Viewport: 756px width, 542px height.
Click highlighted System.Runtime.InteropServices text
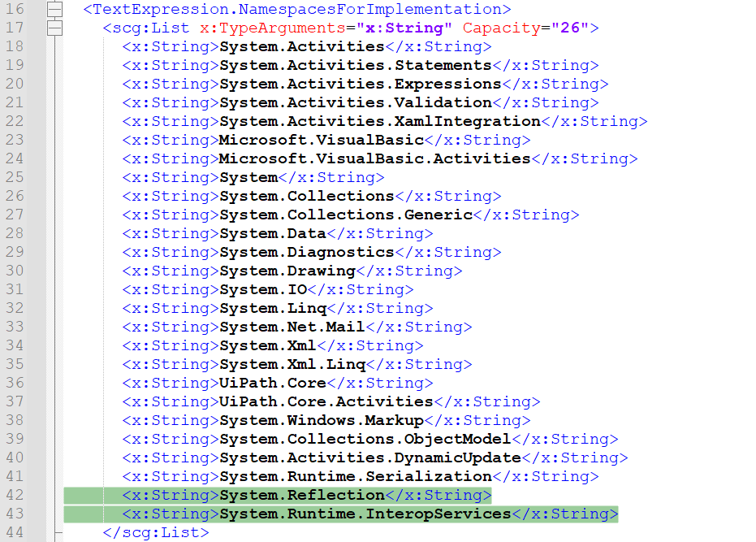point(365,514)
